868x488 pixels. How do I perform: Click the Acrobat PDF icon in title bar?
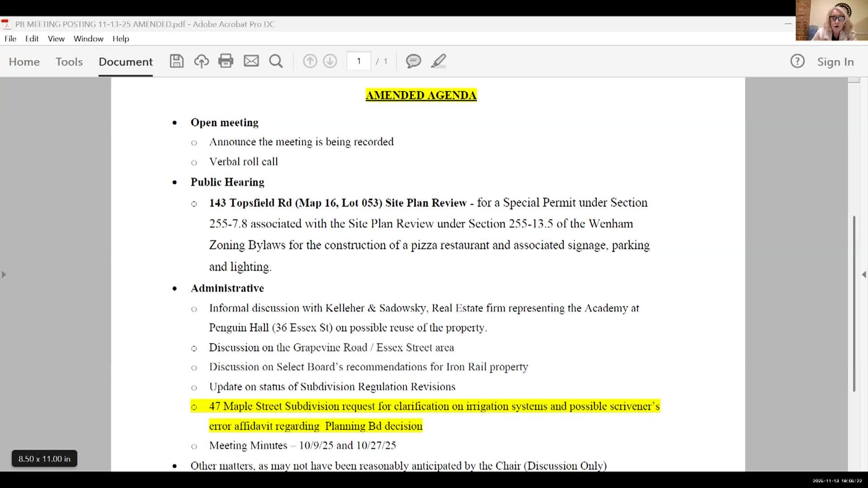coord(5,24)
